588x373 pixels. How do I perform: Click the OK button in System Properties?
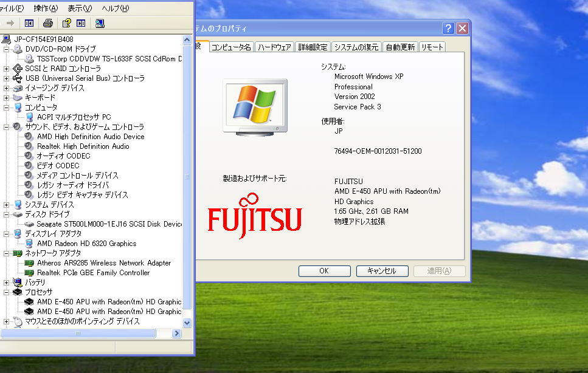click(324, 271)
